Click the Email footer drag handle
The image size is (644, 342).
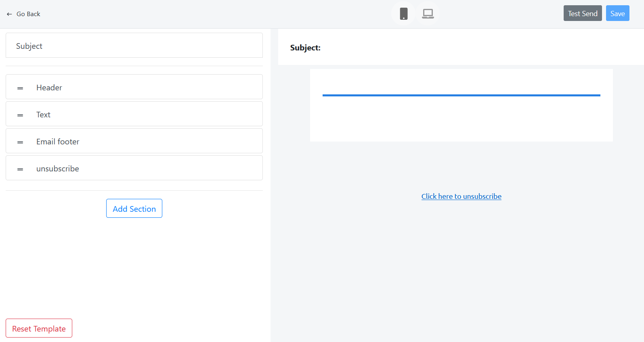(20, 142)
